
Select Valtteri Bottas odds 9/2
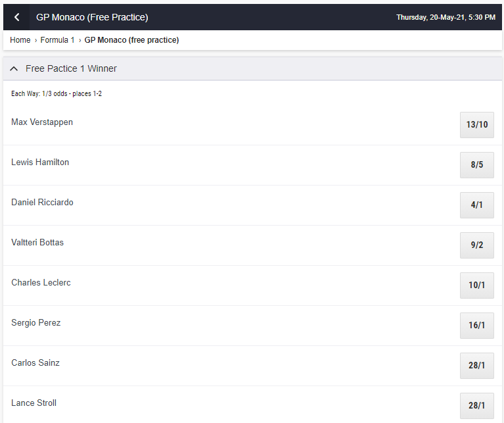coord(476,245)
